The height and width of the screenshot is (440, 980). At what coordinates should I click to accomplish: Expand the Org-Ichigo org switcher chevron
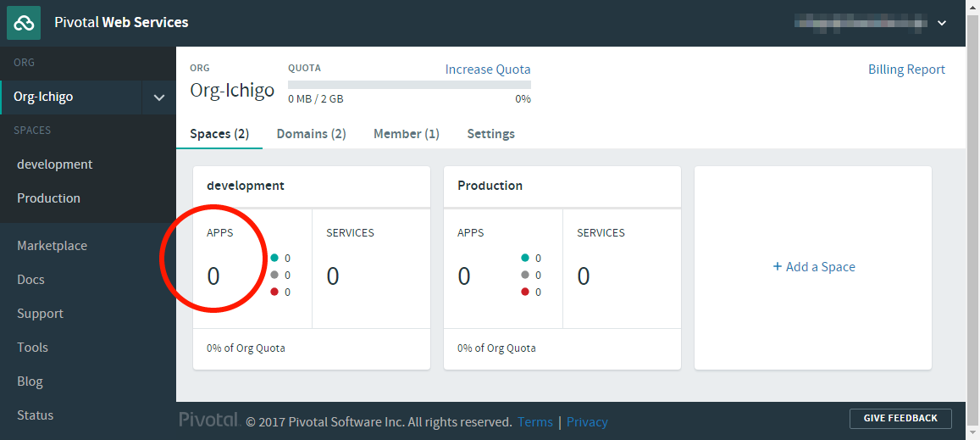159,97
